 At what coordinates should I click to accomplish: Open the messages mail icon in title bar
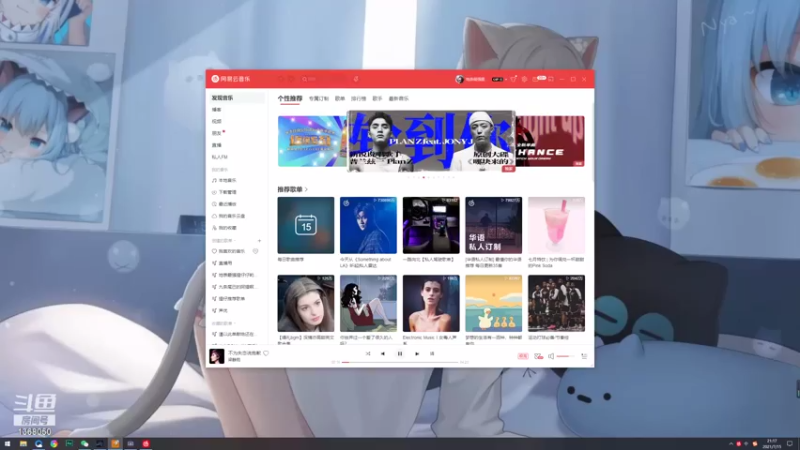point(535,79)
